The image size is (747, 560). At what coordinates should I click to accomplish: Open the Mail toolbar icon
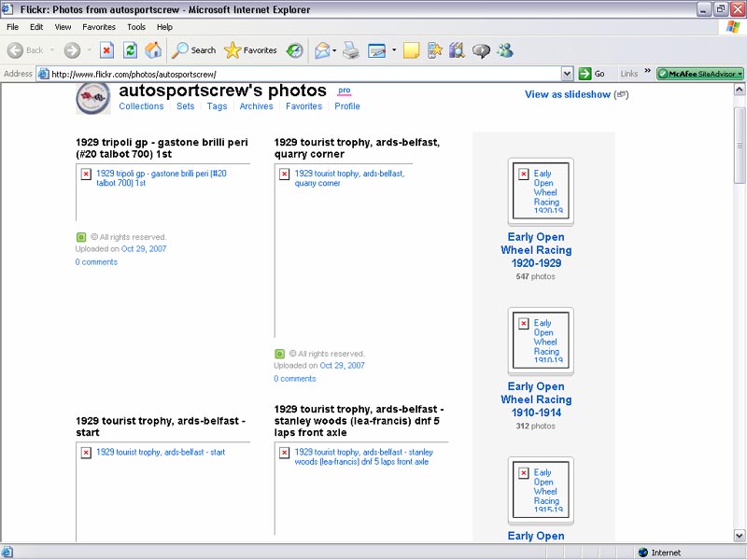[x=321, y=50]
